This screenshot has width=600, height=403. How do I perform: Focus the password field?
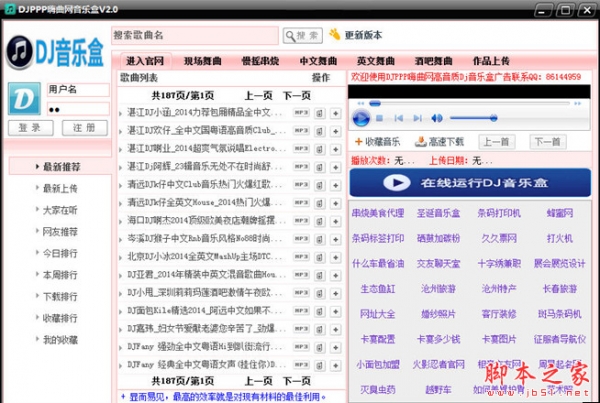tap(78, 109)
